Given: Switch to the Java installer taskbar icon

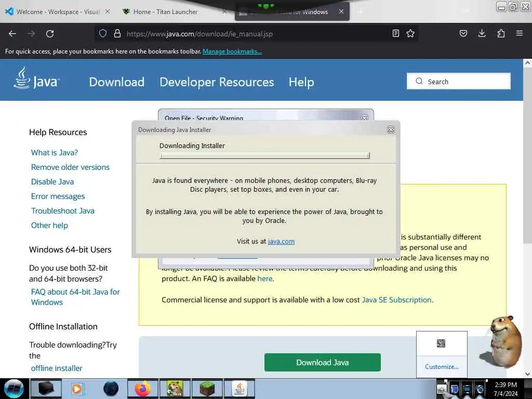Looking at the screenshot, I should coord(240,389).
